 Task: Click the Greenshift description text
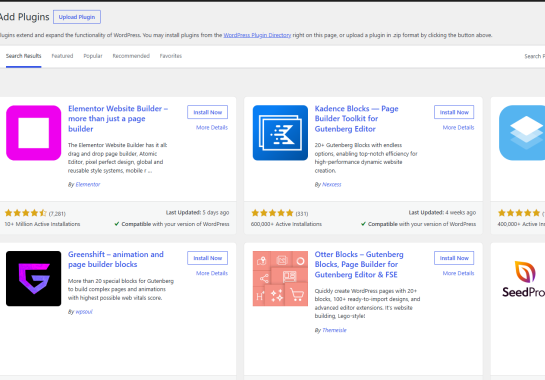point(121,289)
